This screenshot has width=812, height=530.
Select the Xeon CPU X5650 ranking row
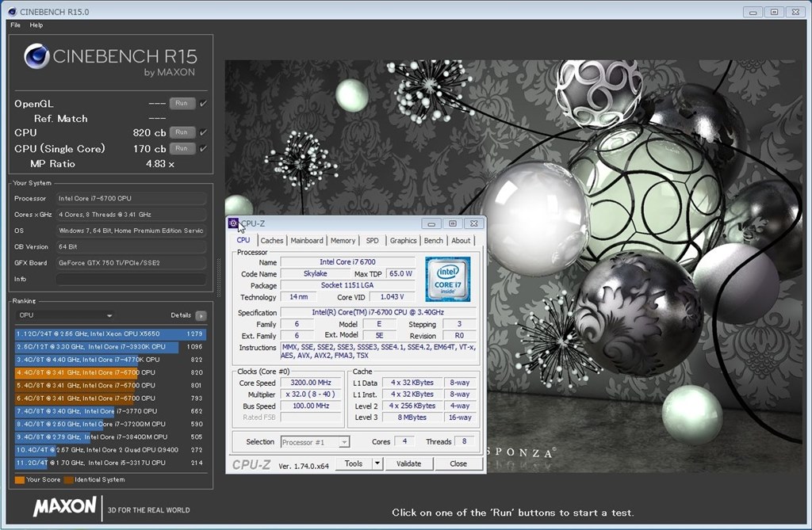click(x=110, y=334)
